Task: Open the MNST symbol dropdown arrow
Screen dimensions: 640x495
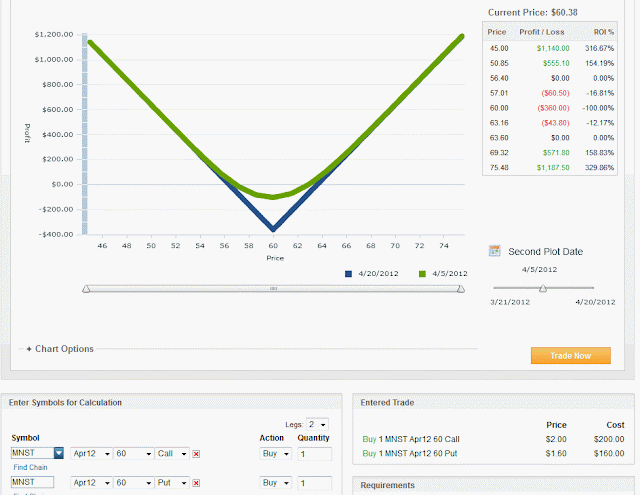Action: click(59, 453)
